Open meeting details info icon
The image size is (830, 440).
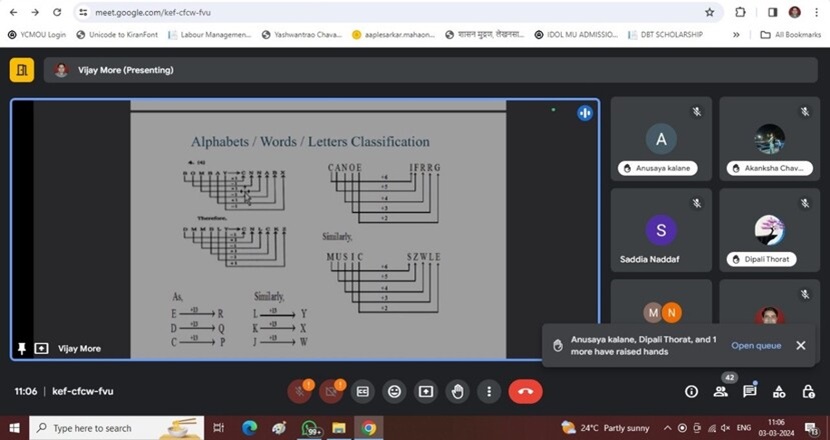point(691,391)
